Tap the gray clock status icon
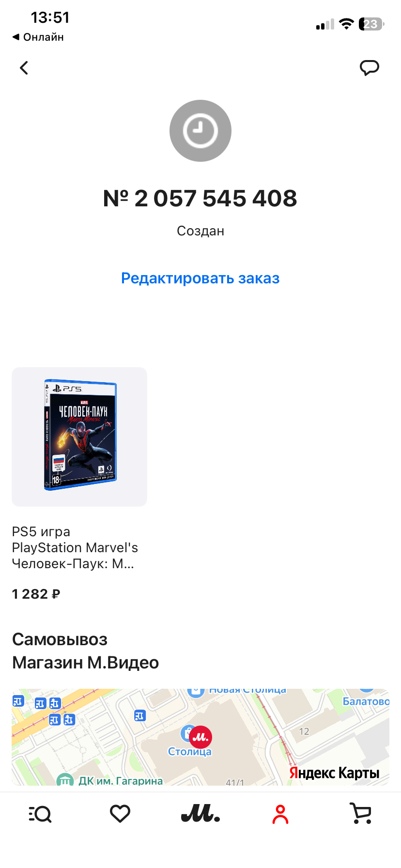Viewport: 401px width, 868px height. click(x=200, y=131)
